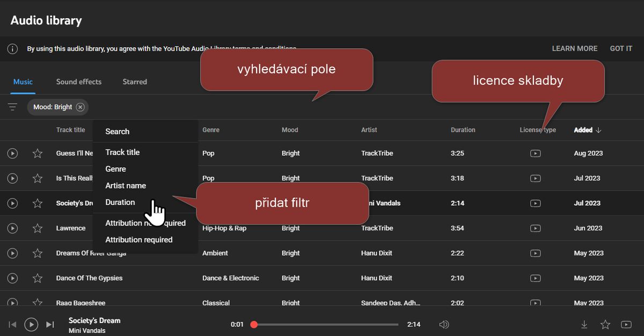Click the Artist column header
The height and width of the screenshot is (336, 644).
coord(369,130)
